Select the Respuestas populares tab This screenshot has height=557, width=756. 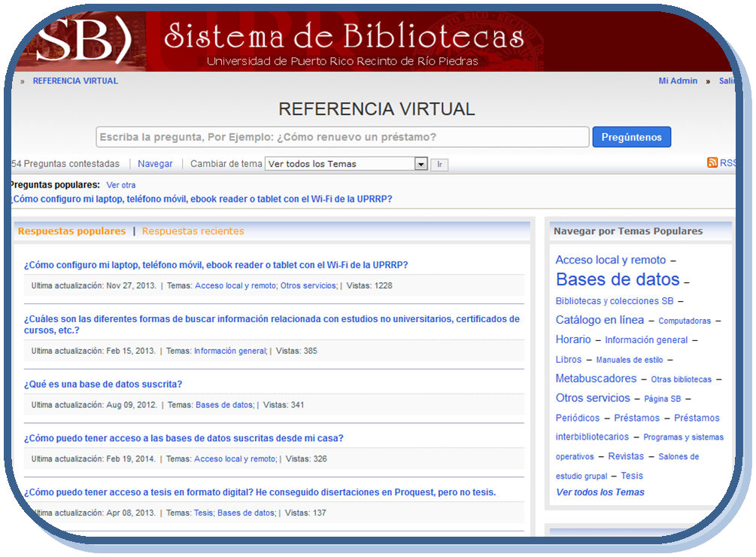pos(71,231)
